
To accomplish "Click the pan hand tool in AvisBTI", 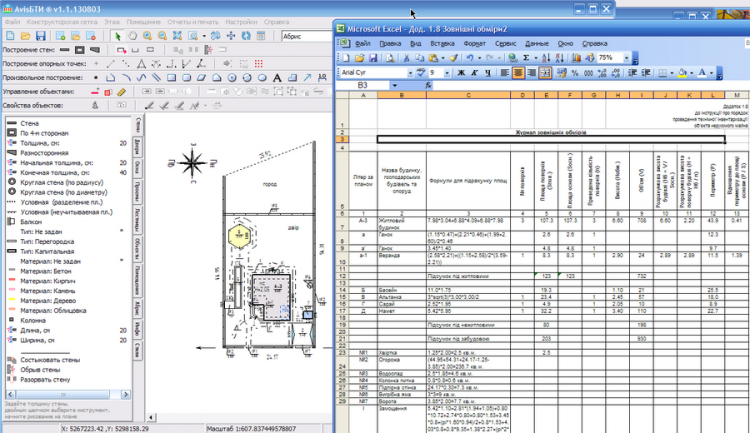I will (x=133, y=35).
